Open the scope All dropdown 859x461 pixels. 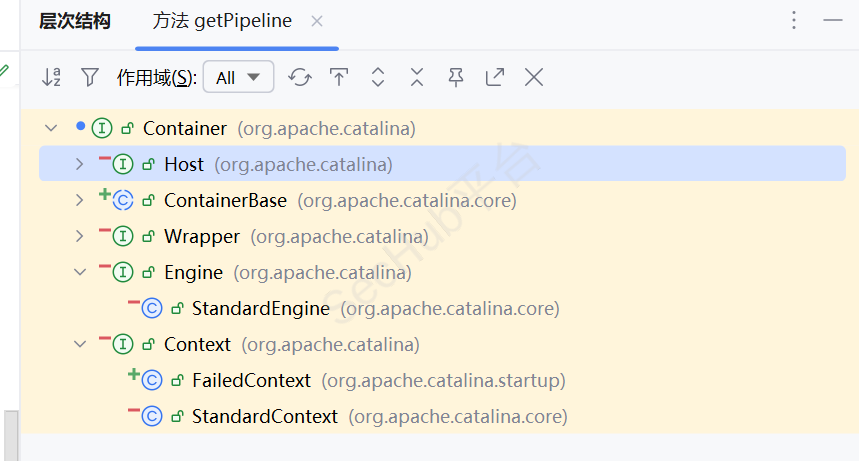238,77
